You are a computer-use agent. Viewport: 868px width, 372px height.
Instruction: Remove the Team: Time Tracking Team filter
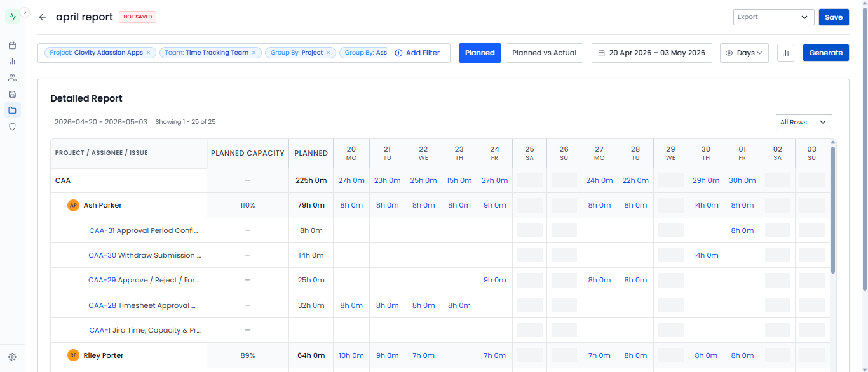pos(254,53)
